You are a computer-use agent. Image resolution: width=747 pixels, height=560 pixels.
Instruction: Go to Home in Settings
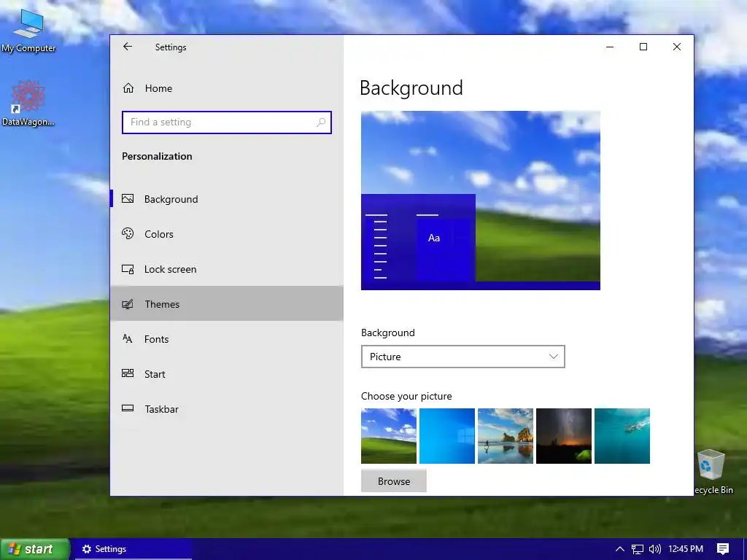[x=158, y=88]
